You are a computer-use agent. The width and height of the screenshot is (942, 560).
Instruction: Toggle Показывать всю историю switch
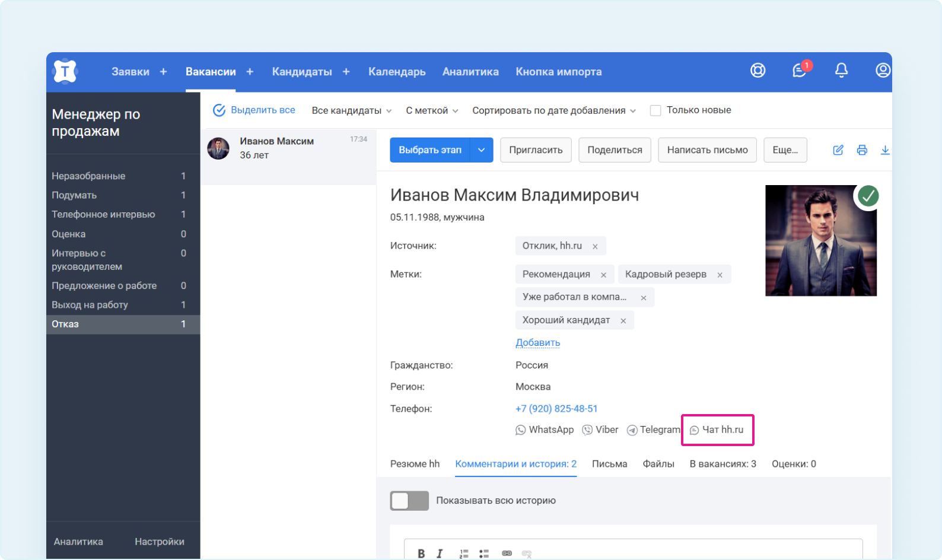click(409, 501)
